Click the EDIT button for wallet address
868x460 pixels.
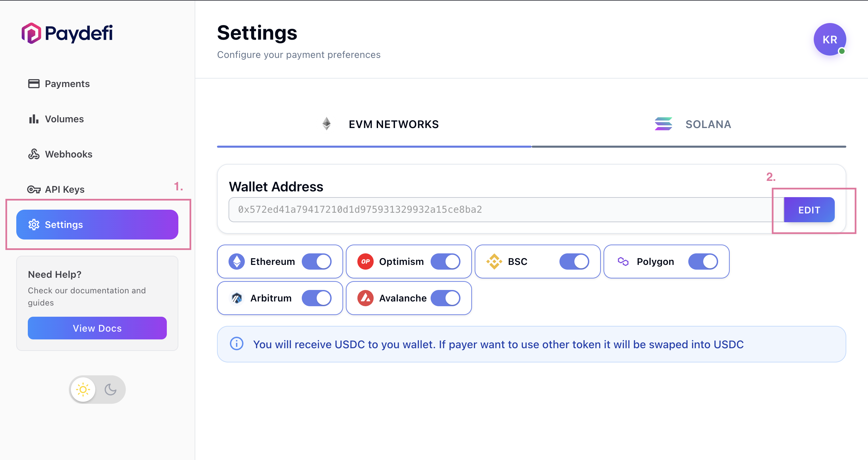click(x=809, y=210)
